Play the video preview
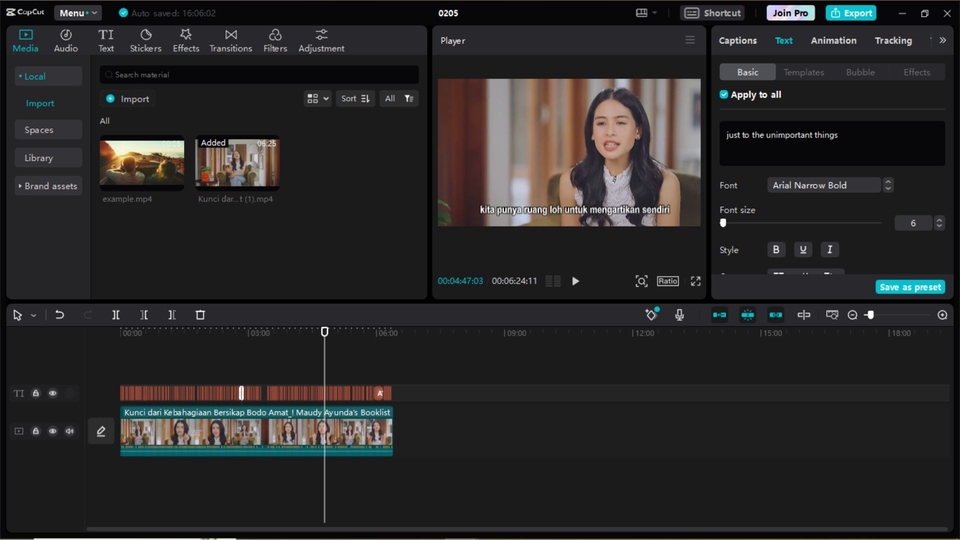The width and height of the screenshot is (960, 540). [576, 281]
